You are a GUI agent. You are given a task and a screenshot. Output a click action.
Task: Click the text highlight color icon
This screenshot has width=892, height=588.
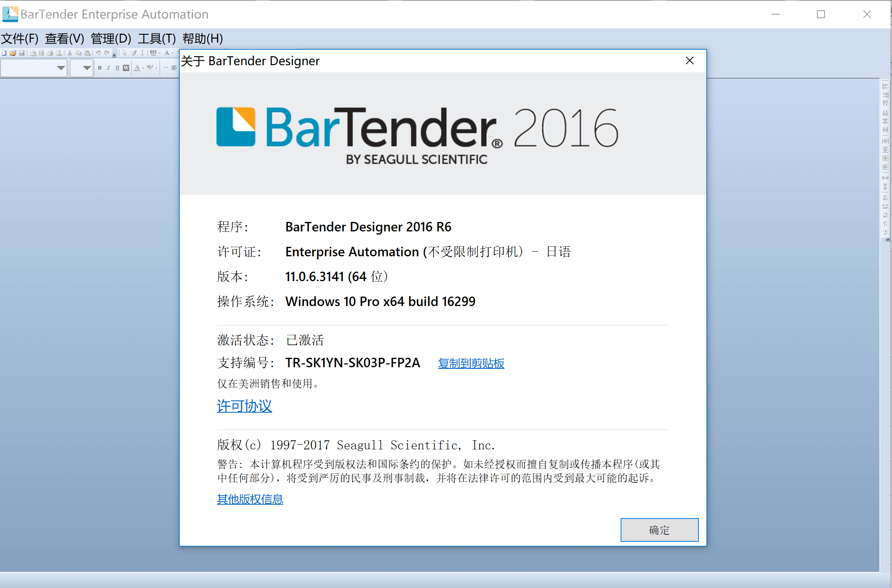point(150,68)
